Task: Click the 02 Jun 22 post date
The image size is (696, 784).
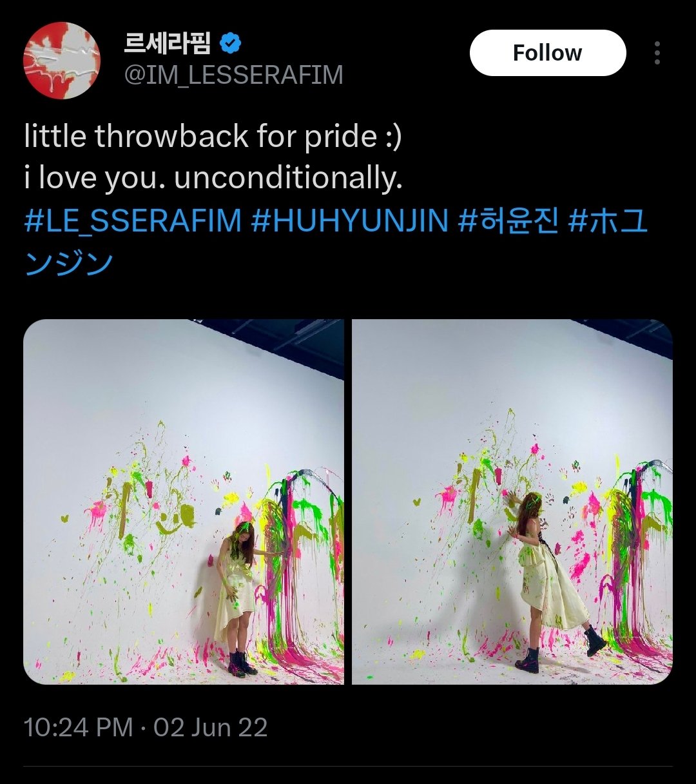Action: click(x=210, y=727)
